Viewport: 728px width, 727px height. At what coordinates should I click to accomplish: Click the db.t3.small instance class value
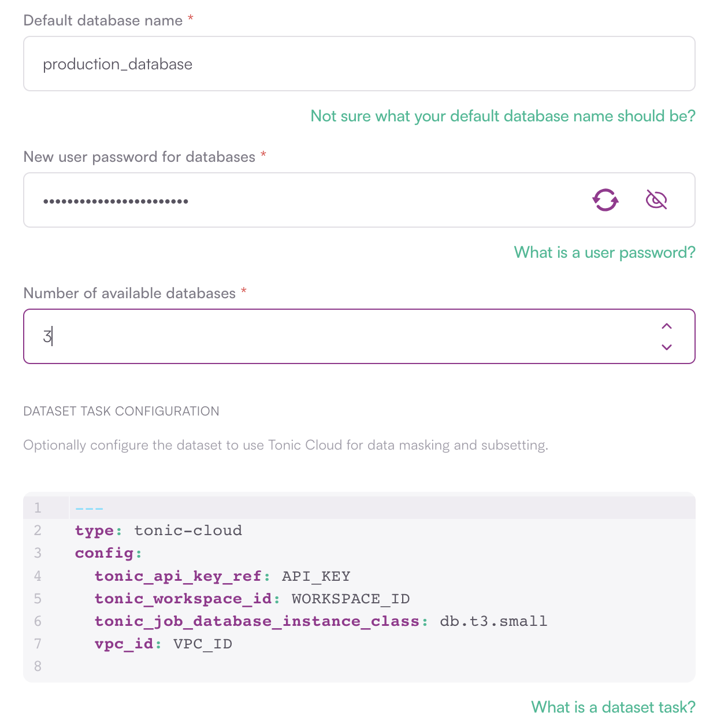click(493, 621)
